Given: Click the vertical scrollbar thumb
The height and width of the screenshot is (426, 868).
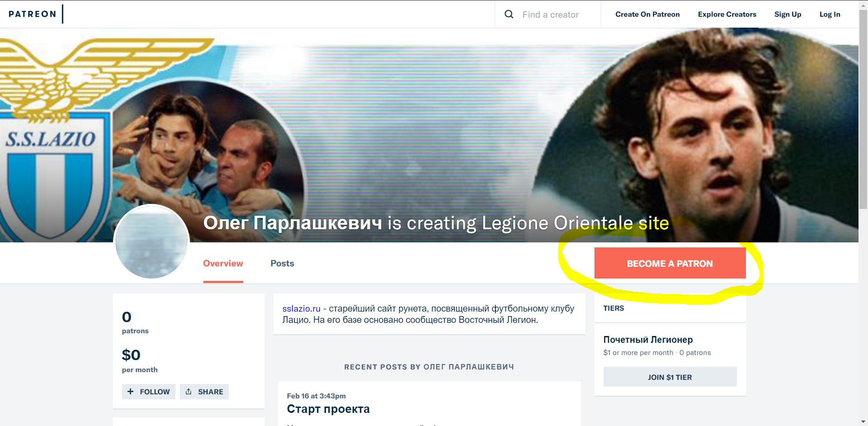Looking at the screenshot, I should click(863, 109).
